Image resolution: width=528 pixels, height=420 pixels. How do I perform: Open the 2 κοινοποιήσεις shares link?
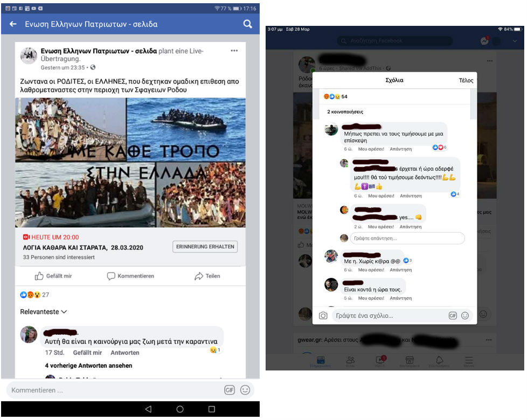coord(345,112)
